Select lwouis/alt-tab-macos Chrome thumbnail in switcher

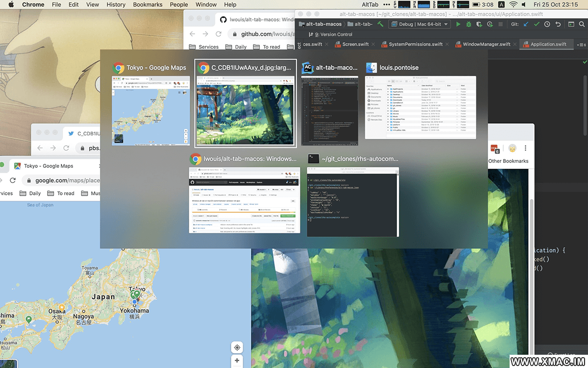(x=245, y=200)
